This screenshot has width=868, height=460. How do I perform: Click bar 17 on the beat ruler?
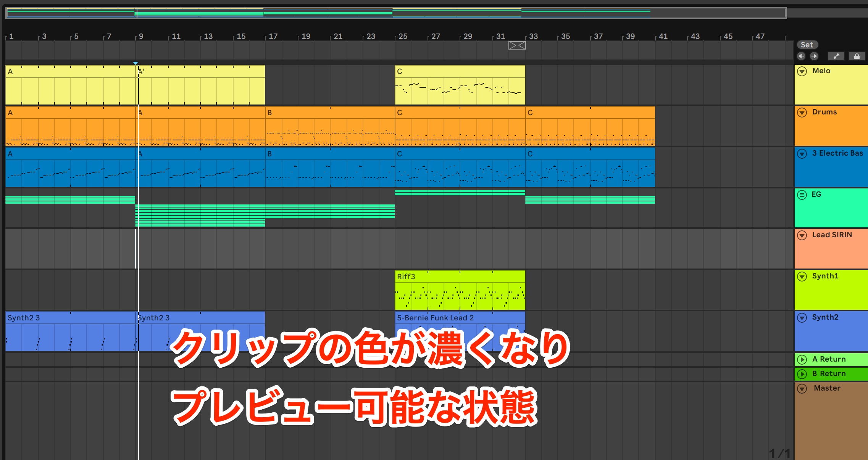click(x=273, y=36)
